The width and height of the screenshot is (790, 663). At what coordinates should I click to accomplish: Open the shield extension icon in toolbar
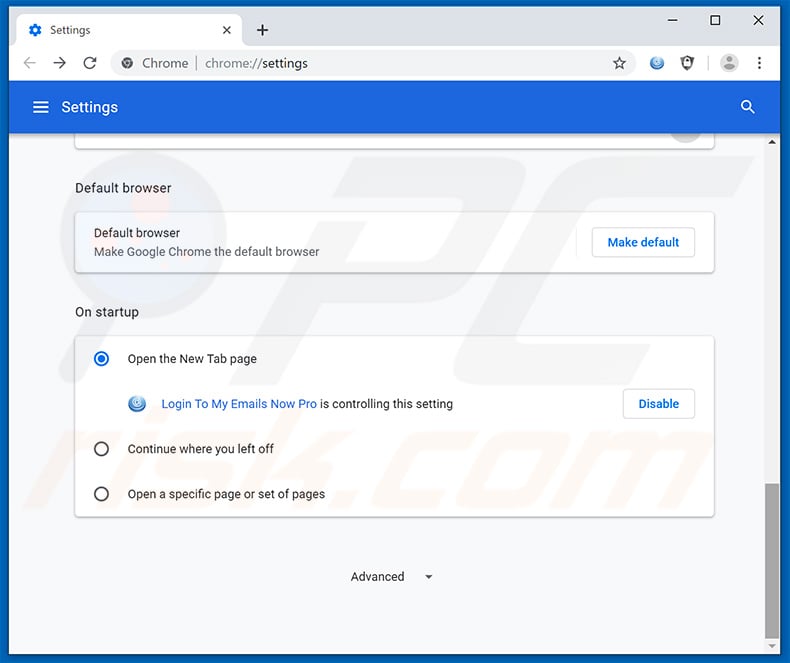[x=687, y=63]
